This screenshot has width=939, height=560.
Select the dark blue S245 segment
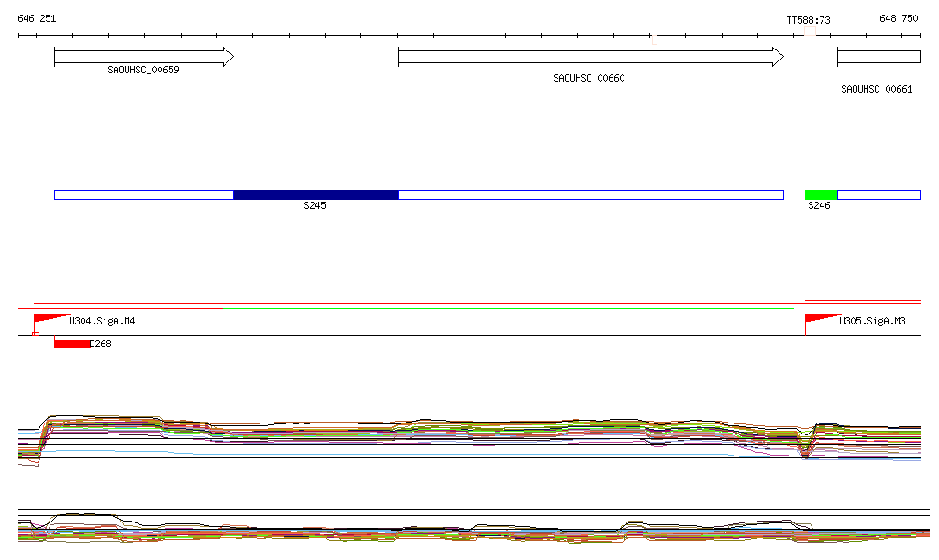(315, 194)
